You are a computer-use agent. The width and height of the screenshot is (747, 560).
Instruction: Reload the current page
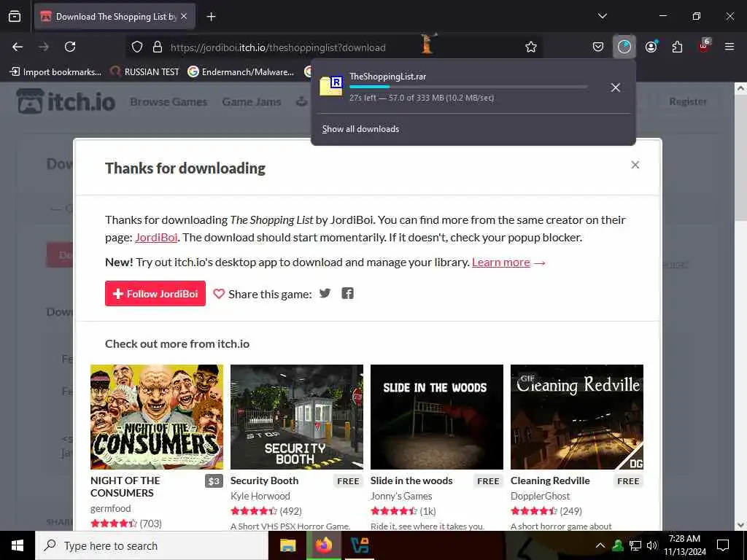click(x=70, y=47)
